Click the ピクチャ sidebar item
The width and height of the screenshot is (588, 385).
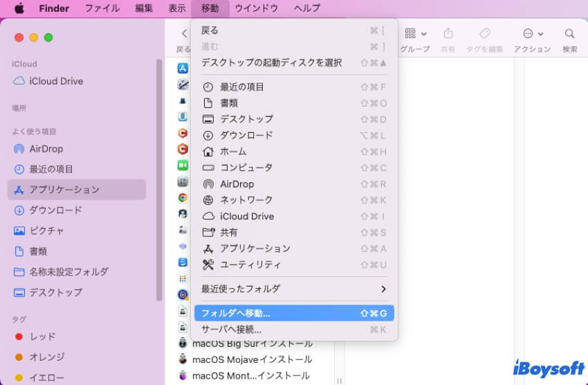tap(46, 231)
